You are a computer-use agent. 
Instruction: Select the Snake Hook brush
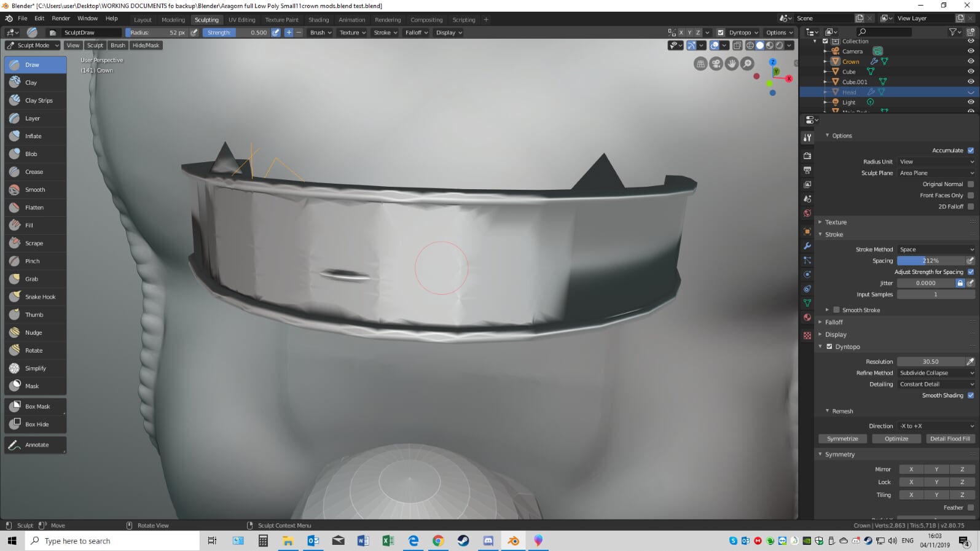[36, 296]
